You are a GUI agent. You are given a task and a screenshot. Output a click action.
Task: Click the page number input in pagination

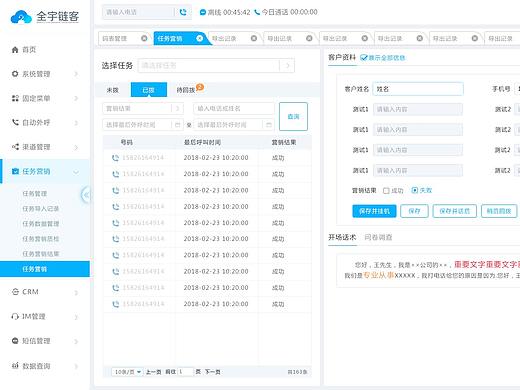(x=186, y=372)
